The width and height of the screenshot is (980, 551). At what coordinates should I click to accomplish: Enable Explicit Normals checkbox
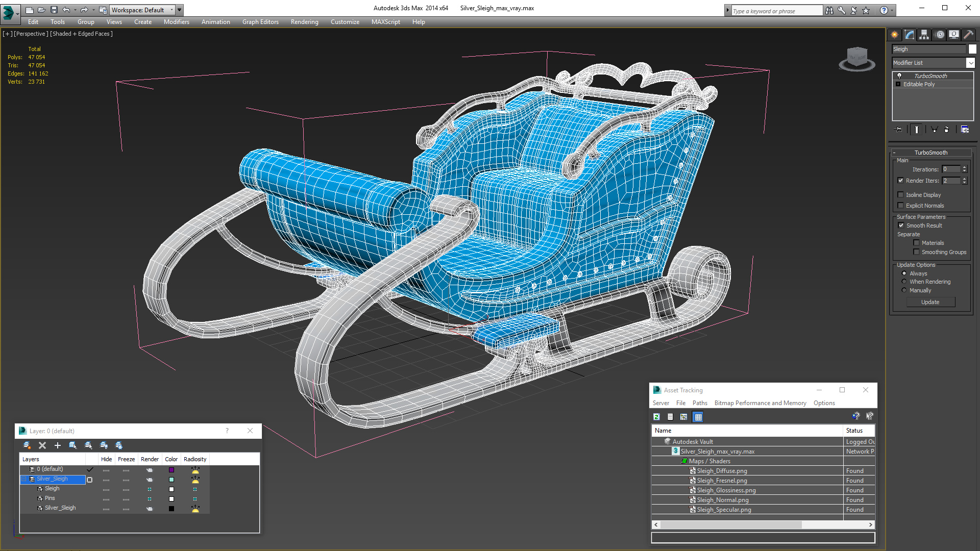[x=901, y=206]
